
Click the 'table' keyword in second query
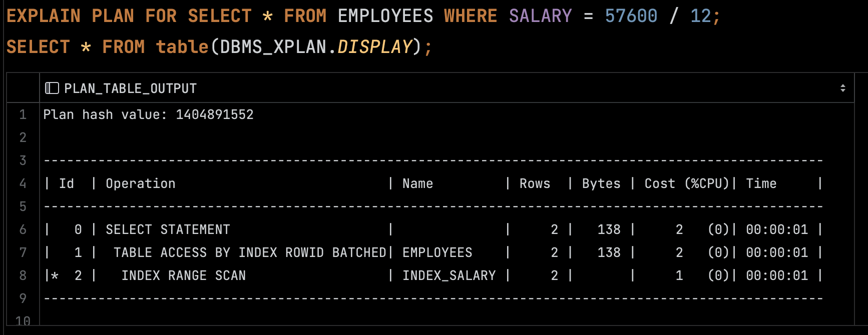tap(182, 47)
